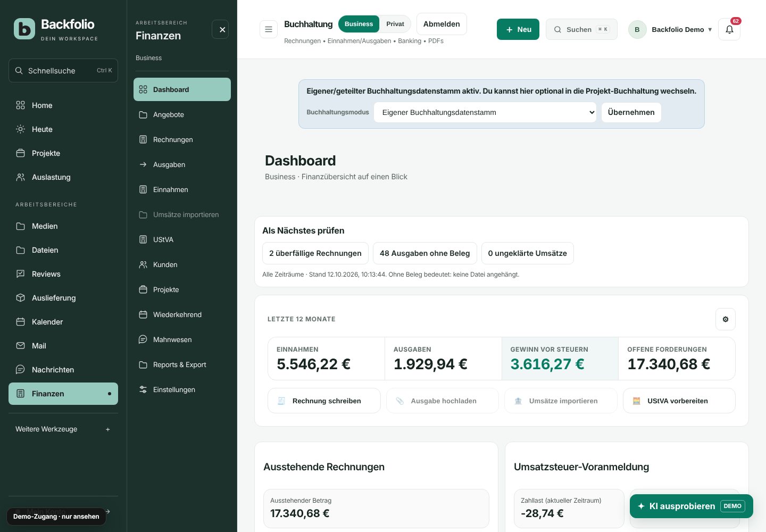Image resolution: width=766 pixels, height=532 pixels.
Task: Open the settings gear in Letzte 12 Monate
Action: pos(726,319)
